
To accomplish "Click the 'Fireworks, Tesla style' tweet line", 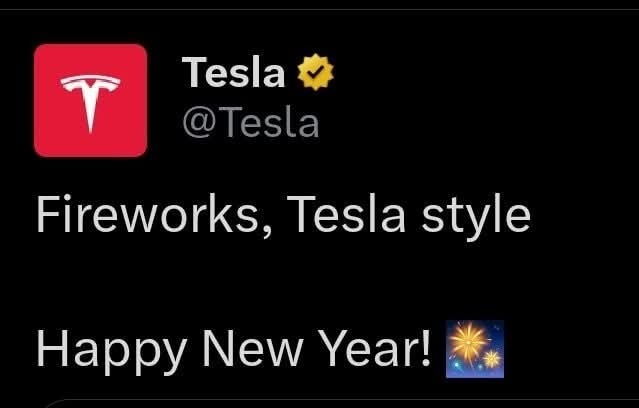I will tap(282, 216).
